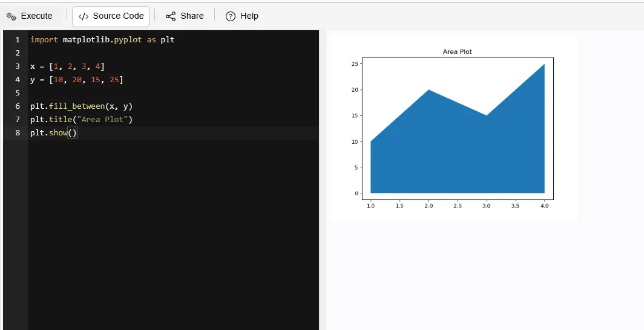644x330 pixels.
Task: Click empty code editor area below line 8
Action: tap(172, 234)
